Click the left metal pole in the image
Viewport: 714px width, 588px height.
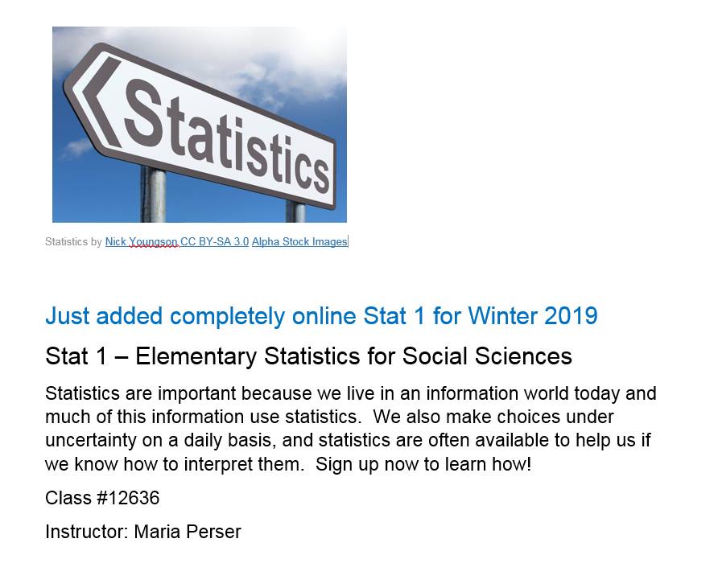[x=154, y=195]
